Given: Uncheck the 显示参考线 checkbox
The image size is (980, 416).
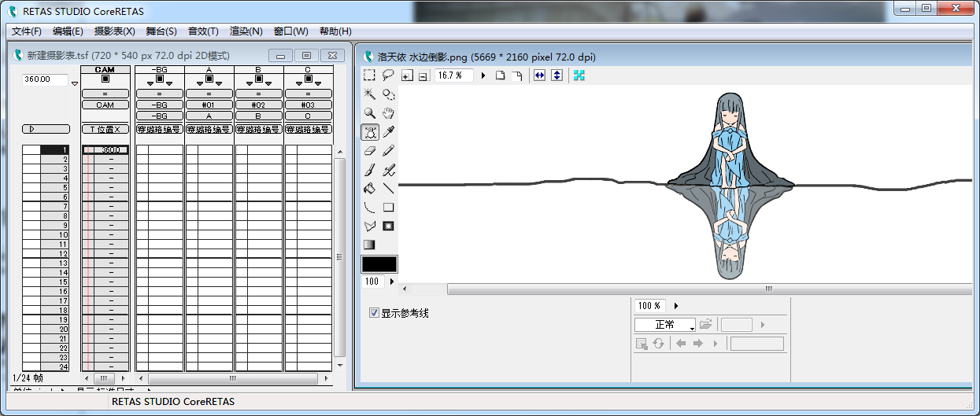Looking at the screenshot, I should (375, 313).
